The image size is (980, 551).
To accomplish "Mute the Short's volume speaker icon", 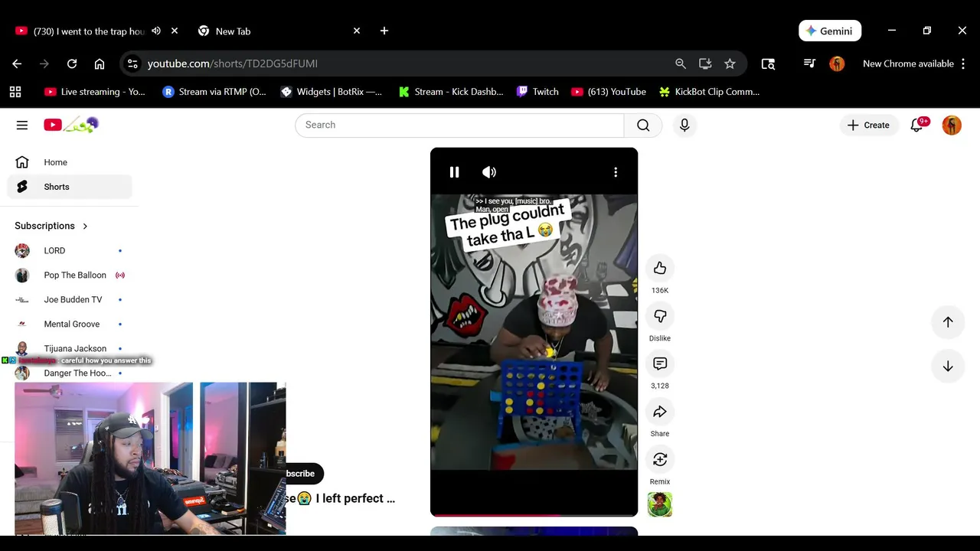I will (489, 172).
